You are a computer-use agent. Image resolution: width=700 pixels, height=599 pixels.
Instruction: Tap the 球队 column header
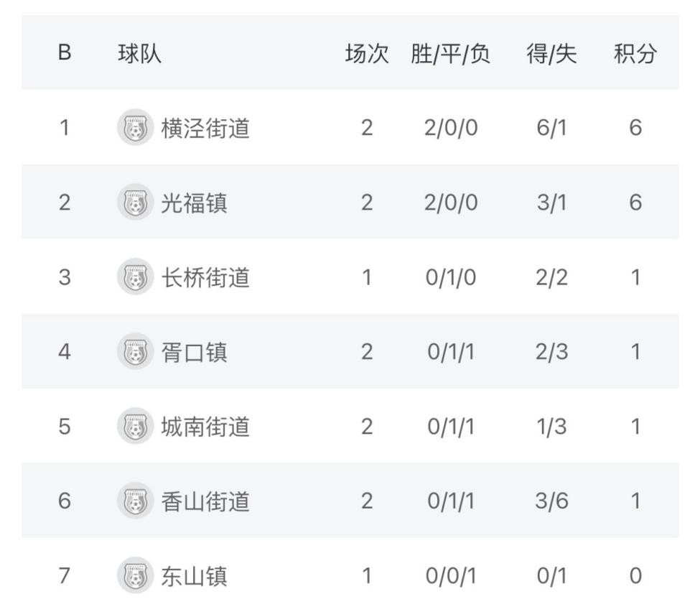[x=139, y=55]
